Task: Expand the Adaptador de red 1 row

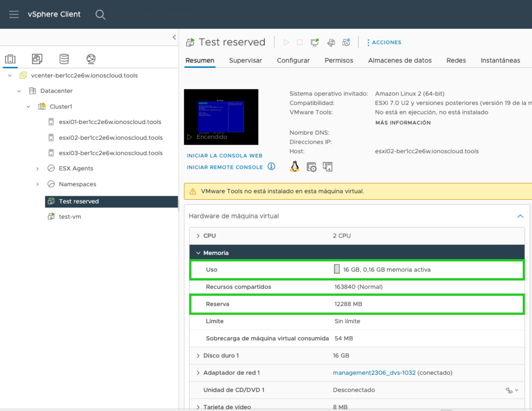Action: click(x=198, y=373)
